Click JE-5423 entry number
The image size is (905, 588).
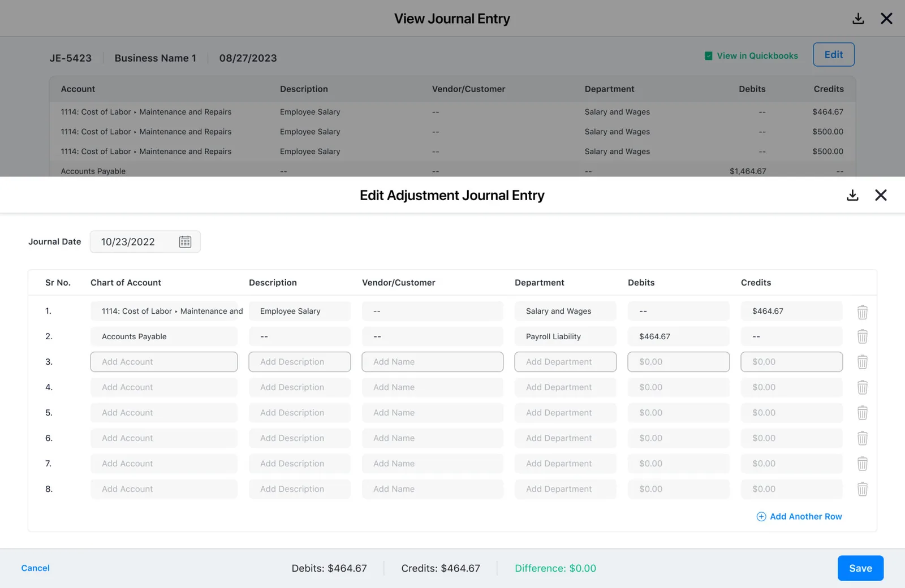click(x=71, y=58)
